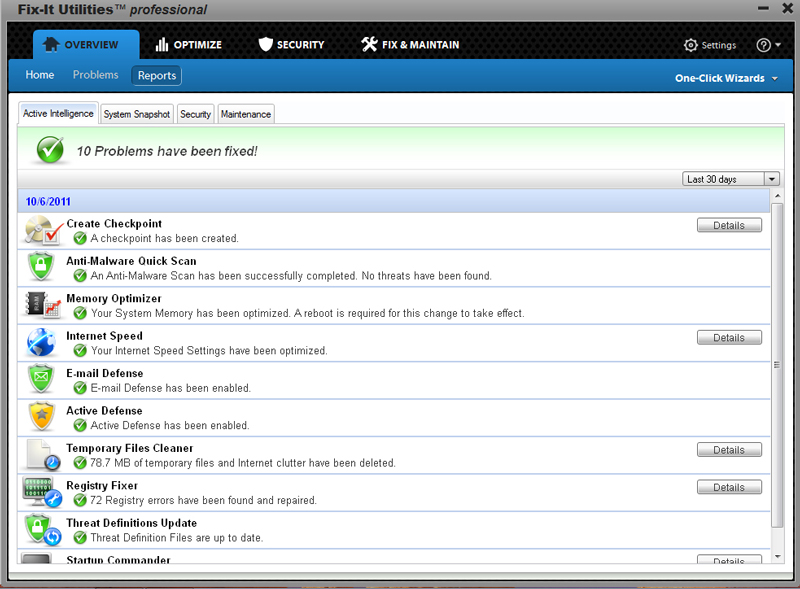Open the Last 30 days dropdown

point(730,179)
